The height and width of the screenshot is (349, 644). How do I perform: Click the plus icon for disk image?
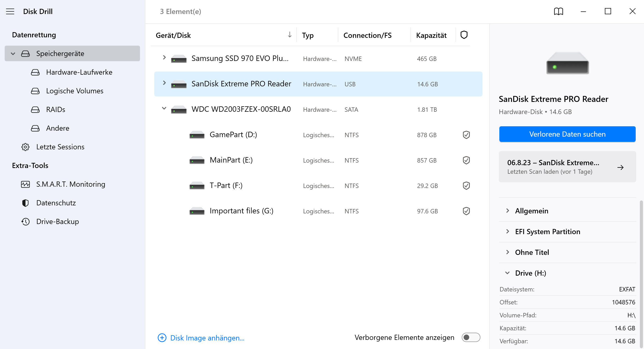tap(162, 338)
